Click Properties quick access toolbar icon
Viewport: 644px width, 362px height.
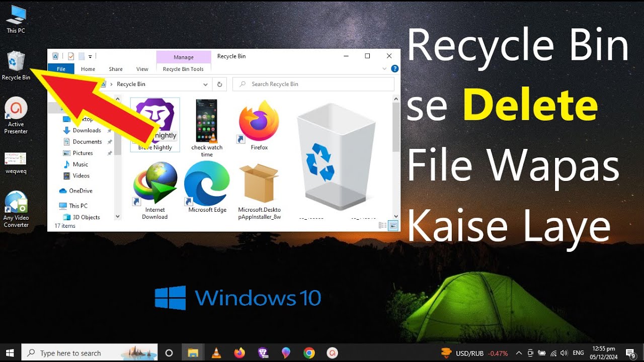[x=71, y=56]
